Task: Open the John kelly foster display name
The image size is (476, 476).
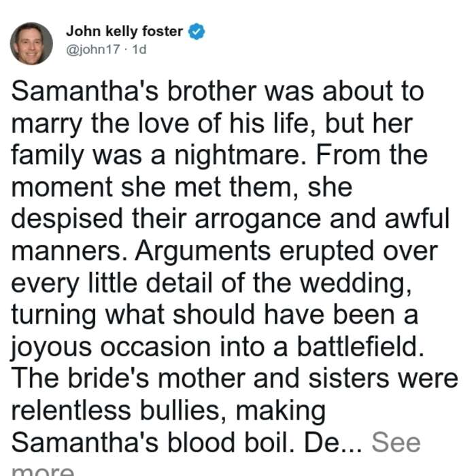Action: tap(124, 31)
